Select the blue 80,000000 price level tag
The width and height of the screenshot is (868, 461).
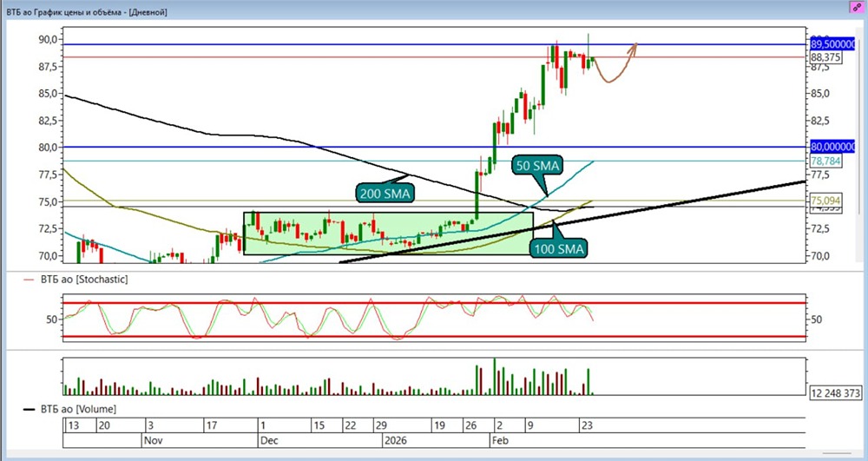tap(832, 147)
